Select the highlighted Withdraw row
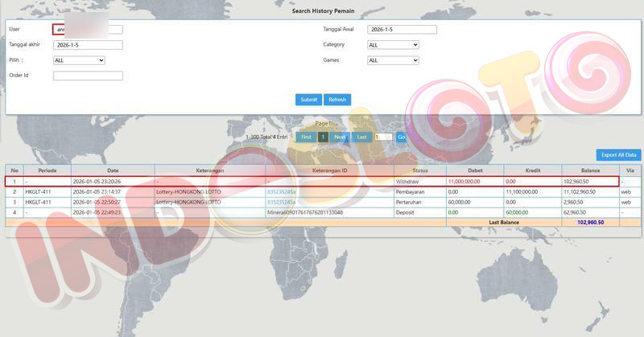This screenshot has height=337, width=644. 322,182
